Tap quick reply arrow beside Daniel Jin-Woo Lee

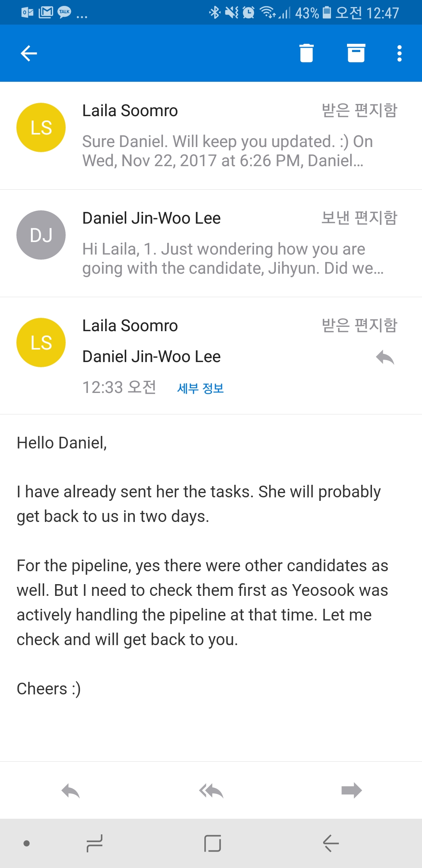click(385, 357)
